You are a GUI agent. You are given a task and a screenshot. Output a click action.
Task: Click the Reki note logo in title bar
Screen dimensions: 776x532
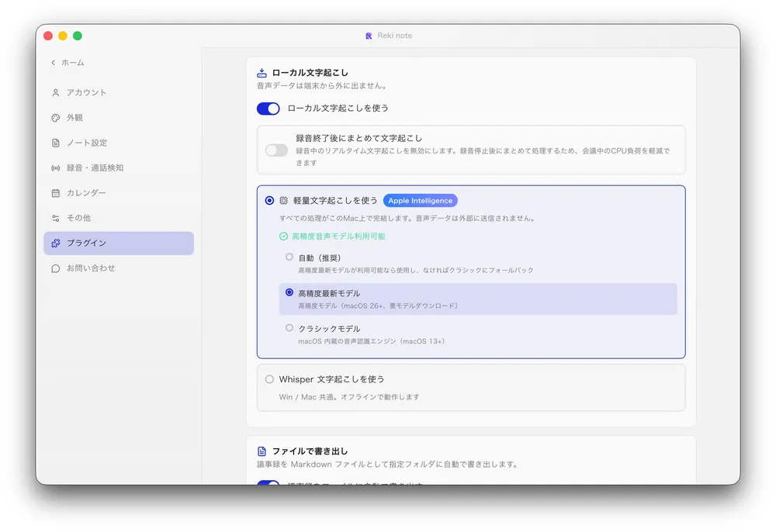(x=369, y=36)
